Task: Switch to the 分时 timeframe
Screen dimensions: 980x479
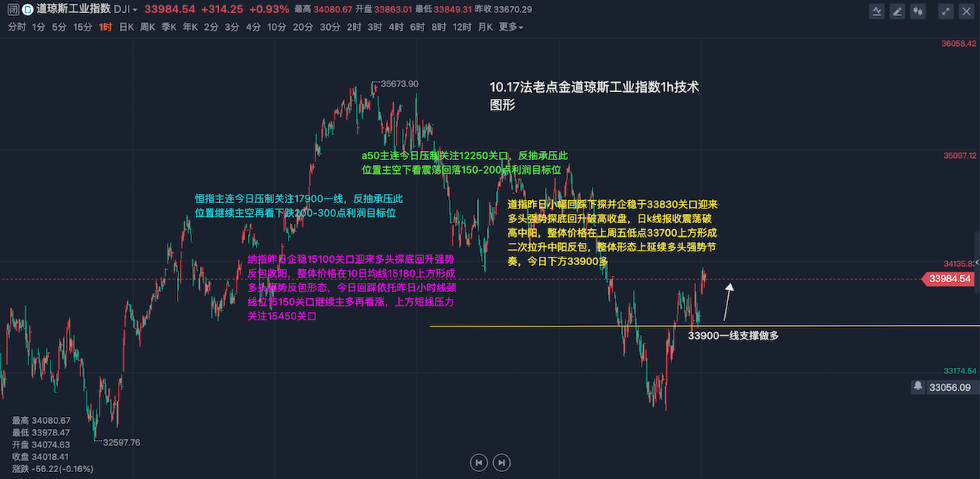Action: pos(16,27)
